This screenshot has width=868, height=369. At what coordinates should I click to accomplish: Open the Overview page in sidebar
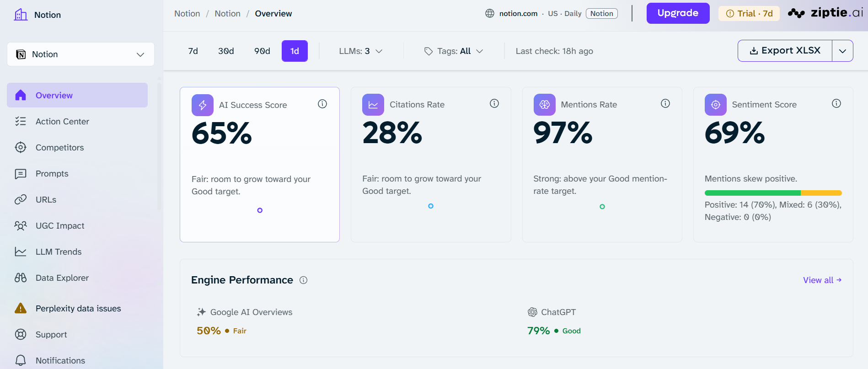point(77,95)
